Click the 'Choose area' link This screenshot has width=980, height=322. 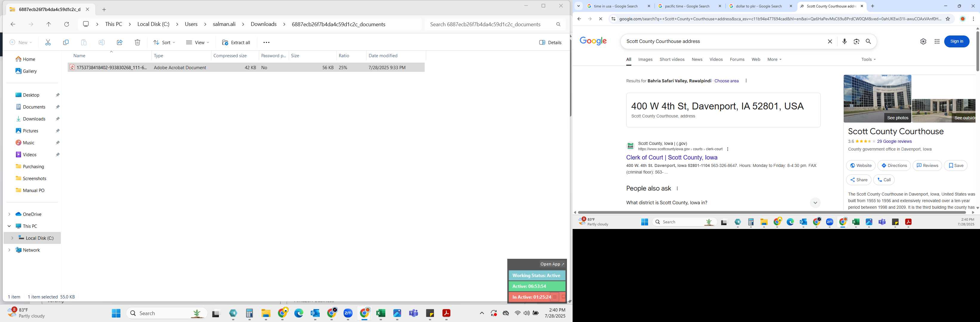point(726,81)
